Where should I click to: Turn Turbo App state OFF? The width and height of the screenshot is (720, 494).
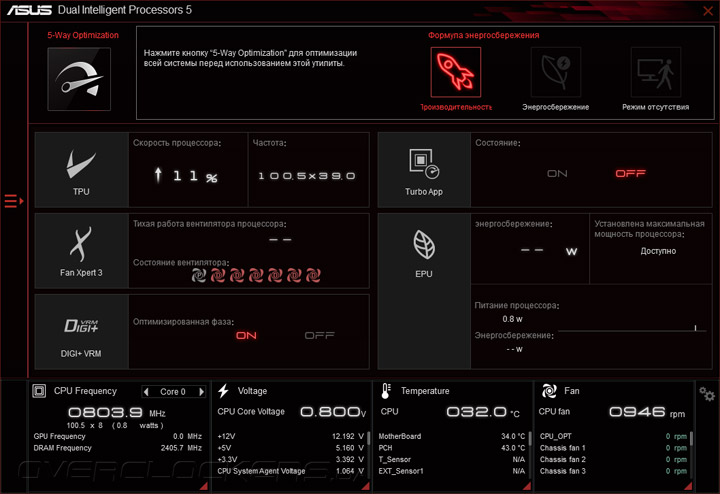point(630,174)
